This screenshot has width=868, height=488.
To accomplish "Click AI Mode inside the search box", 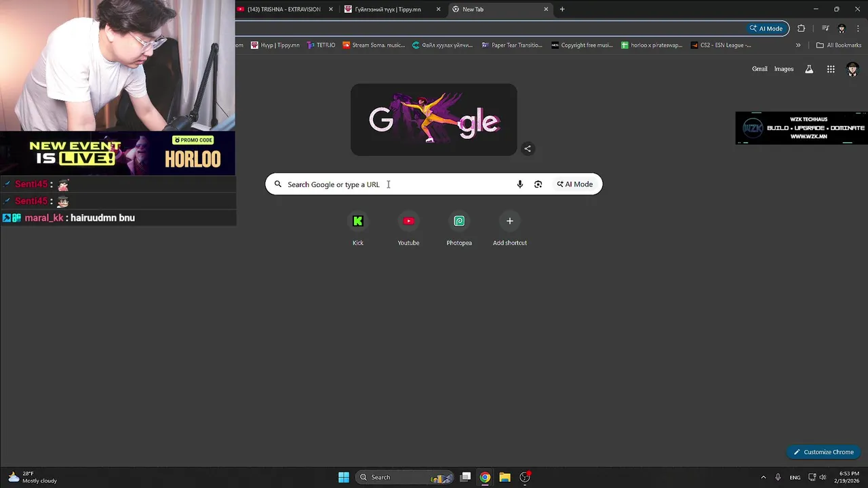I will [x=575, y=184].
